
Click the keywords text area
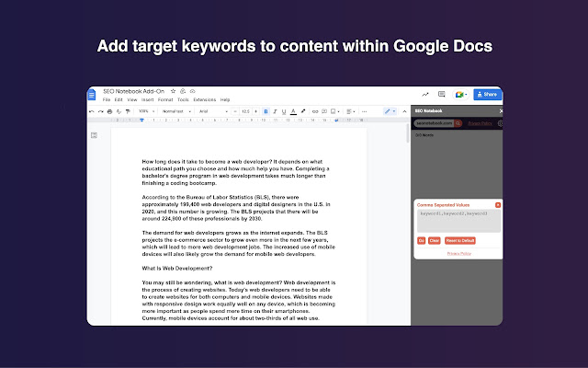click(459, 221)
